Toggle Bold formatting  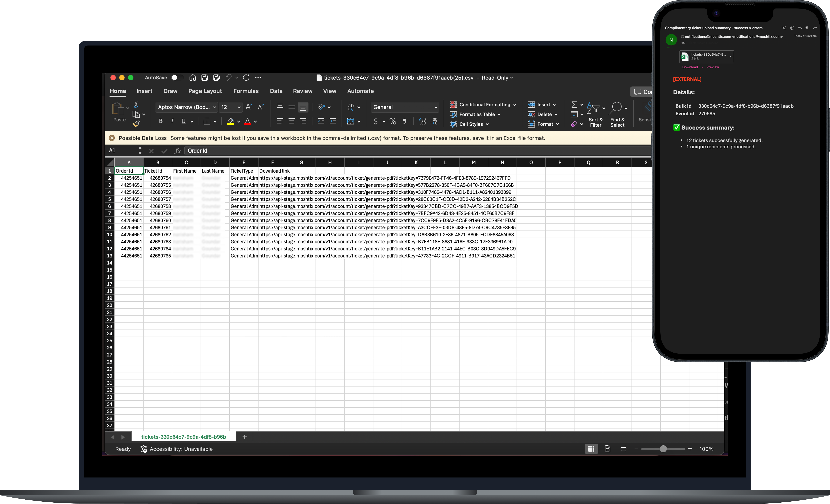tap(161, 121)
